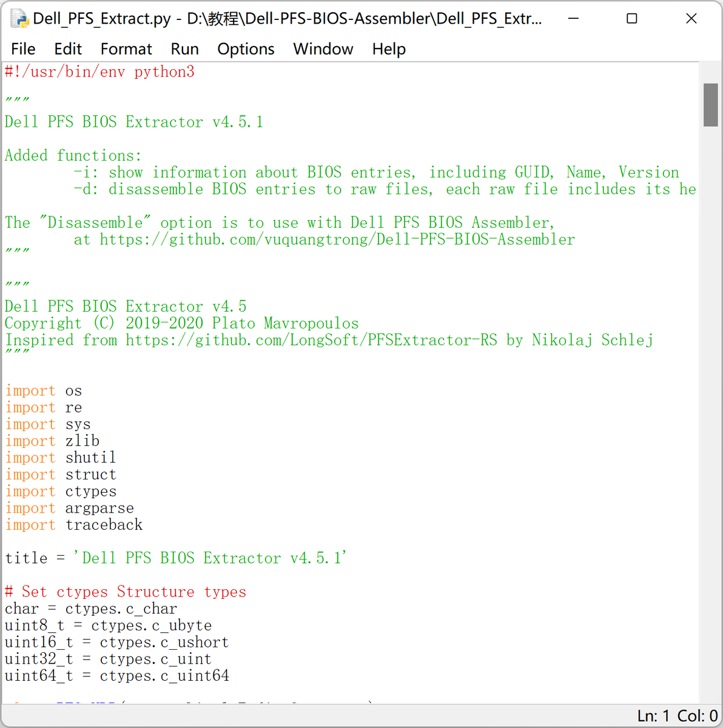Click the 'import os' line
The height and width of the screenshot is (728, 723).
[x=43, y=391]
